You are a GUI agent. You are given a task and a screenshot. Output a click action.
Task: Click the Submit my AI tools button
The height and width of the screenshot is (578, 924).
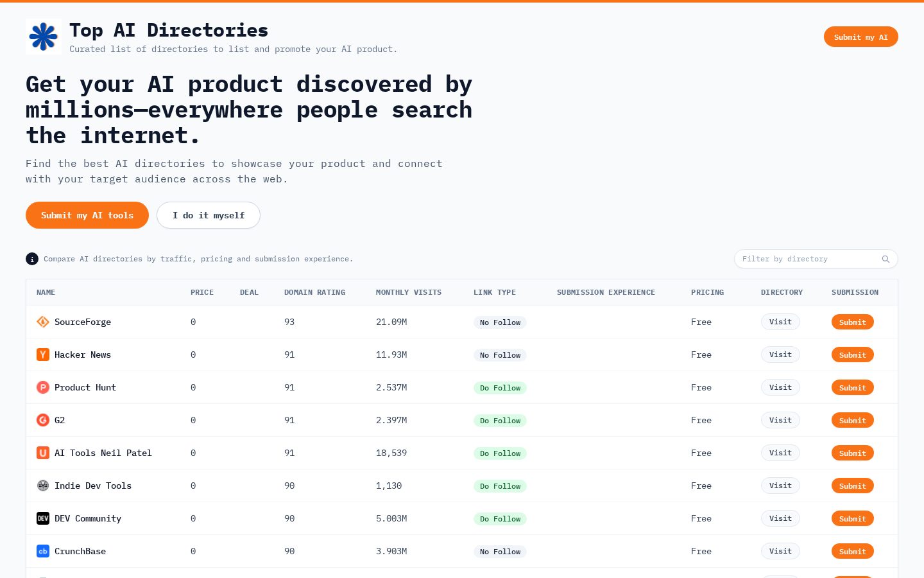point(87,215)
